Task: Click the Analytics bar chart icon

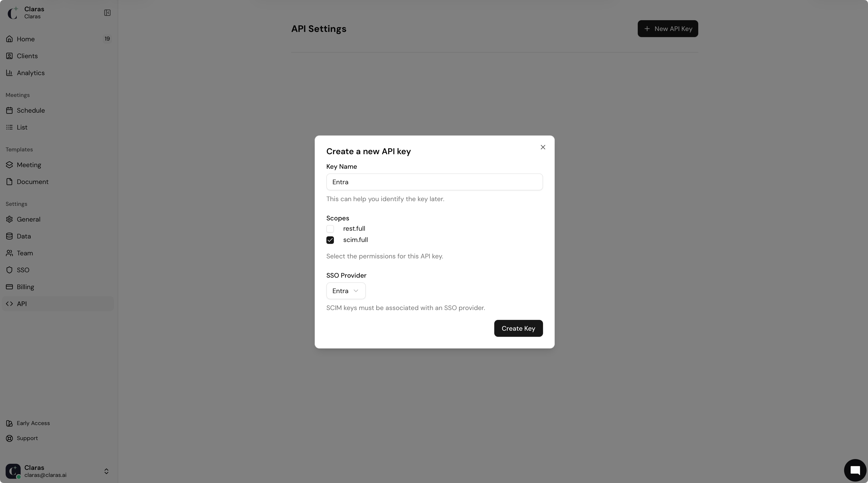Action: [x=9, y=73]
